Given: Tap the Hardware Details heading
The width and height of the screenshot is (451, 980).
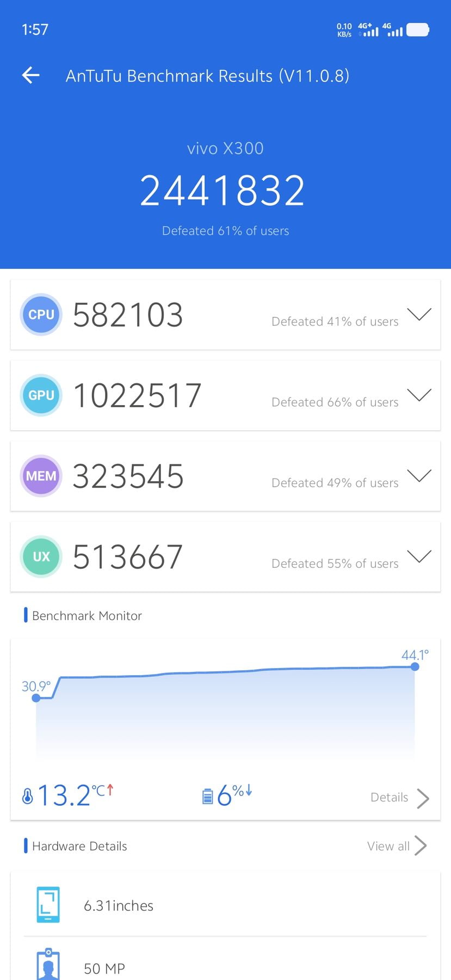Looking at the screenshot, I should (79, 846).
